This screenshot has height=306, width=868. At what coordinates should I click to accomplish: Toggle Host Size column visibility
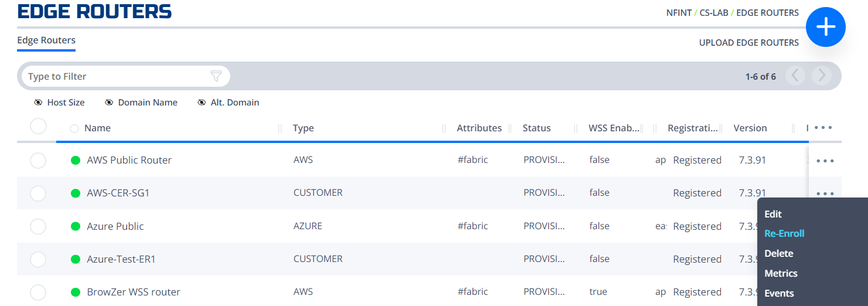coord(59,103)
